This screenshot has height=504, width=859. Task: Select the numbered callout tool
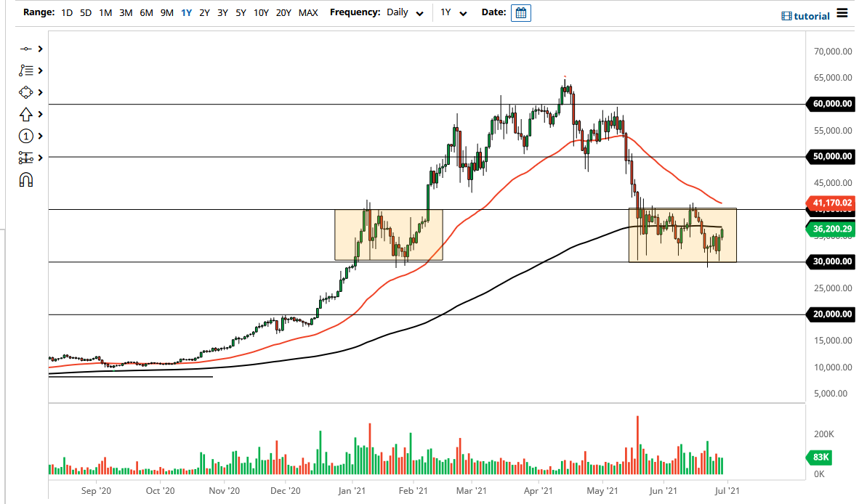pyautogui.click(x=26, y=136)
